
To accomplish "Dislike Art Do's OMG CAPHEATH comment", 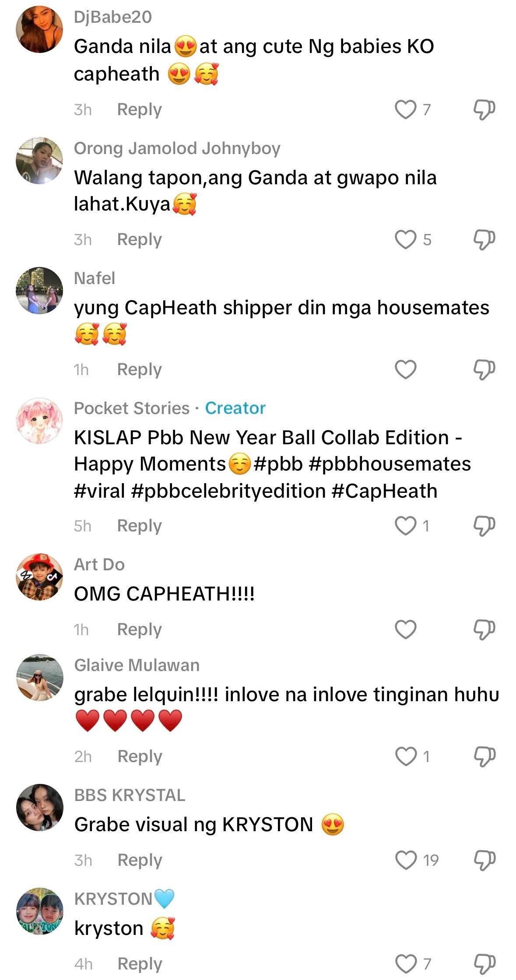I will 484,629.
